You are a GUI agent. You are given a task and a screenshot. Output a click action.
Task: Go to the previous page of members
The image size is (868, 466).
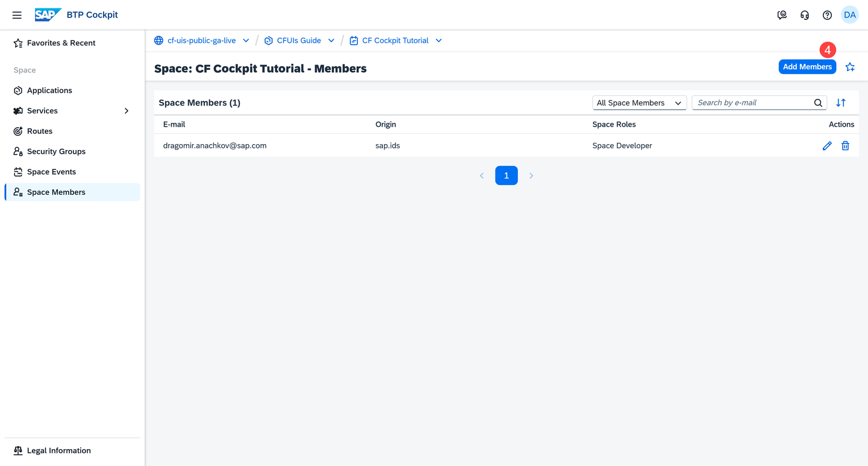click(482, 175)
